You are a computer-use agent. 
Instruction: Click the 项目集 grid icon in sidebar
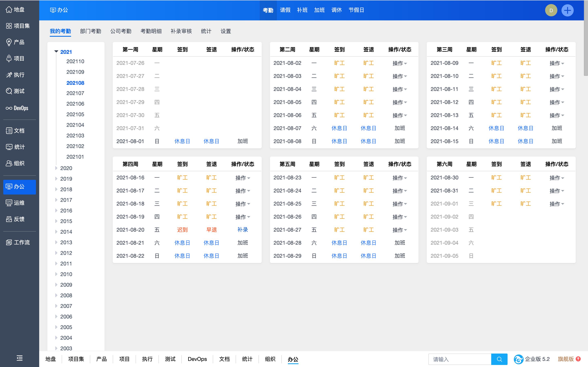click(x=9, y=26)
